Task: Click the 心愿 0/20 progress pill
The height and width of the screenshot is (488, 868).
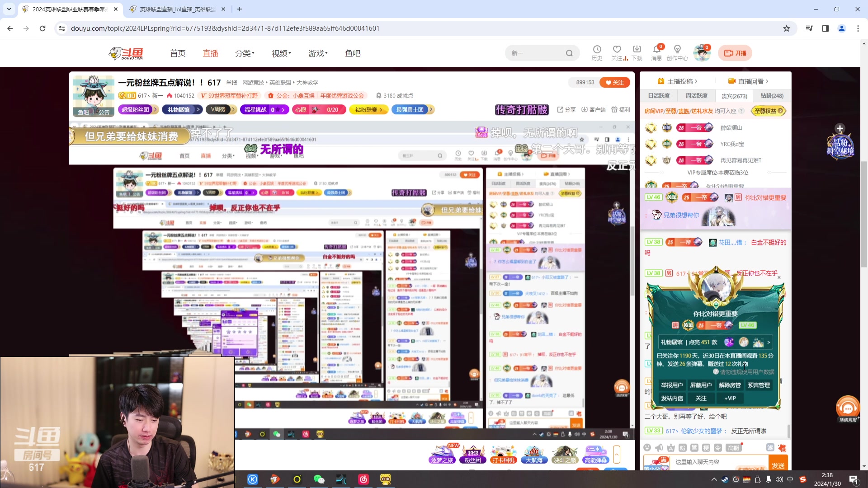Action: click(319, 109)
